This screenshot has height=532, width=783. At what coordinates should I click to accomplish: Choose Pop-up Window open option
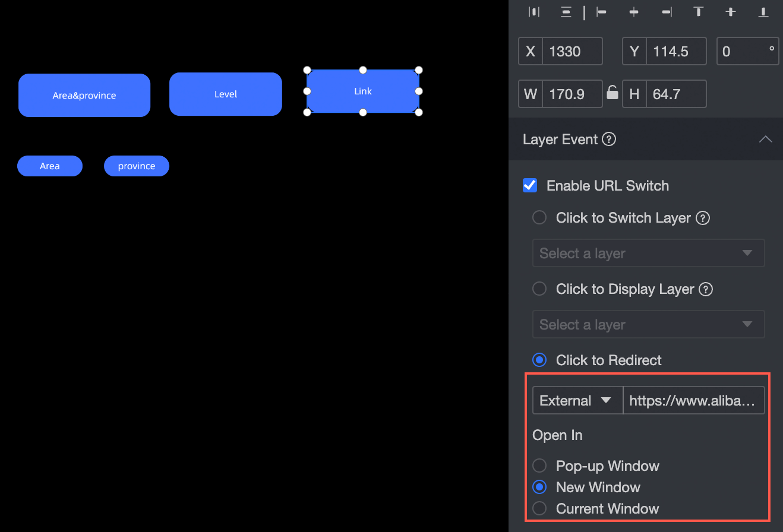point(539,465)
